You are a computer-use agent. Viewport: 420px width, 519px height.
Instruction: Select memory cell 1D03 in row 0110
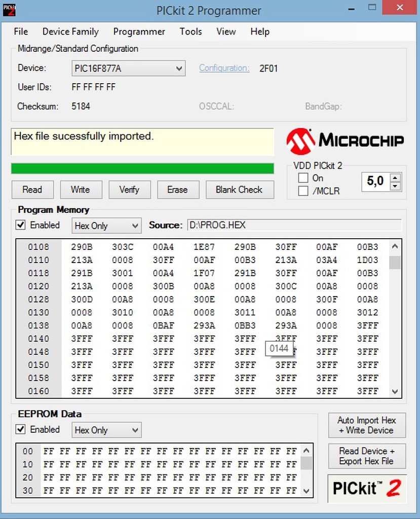click(367, 260)
